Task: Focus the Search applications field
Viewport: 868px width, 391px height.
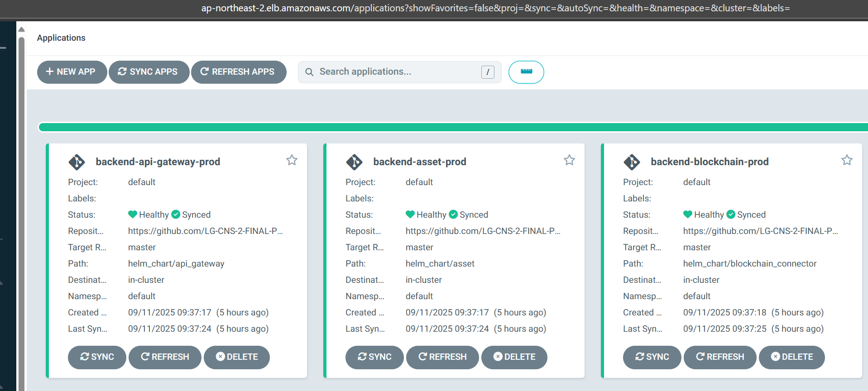Action: click(394, 72)
